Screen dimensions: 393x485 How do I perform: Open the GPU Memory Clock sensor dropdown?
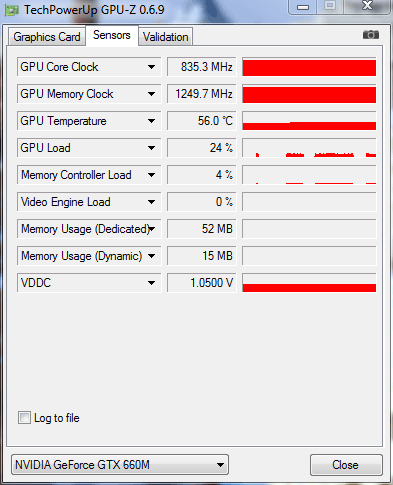151,94
